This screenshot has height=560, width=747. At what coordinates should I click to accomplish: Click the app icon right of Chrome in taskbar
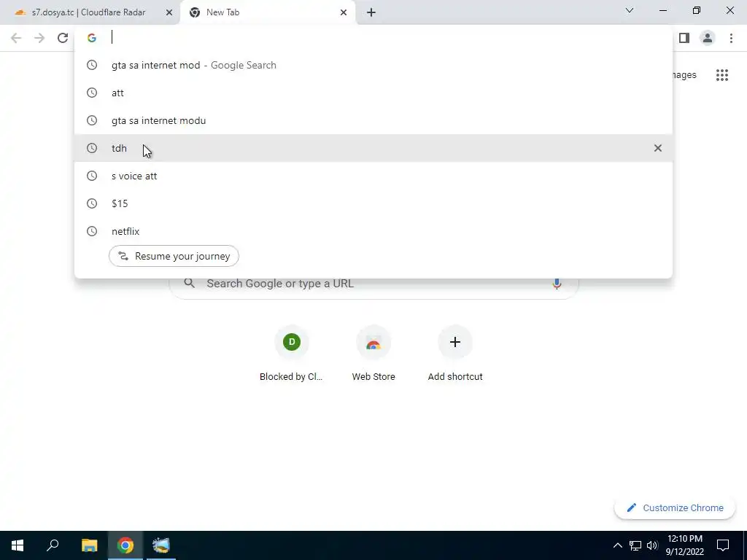[161, 545]
